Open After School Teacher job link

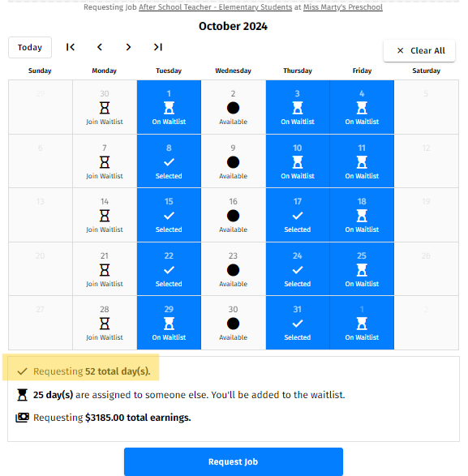tap(215, 7)
